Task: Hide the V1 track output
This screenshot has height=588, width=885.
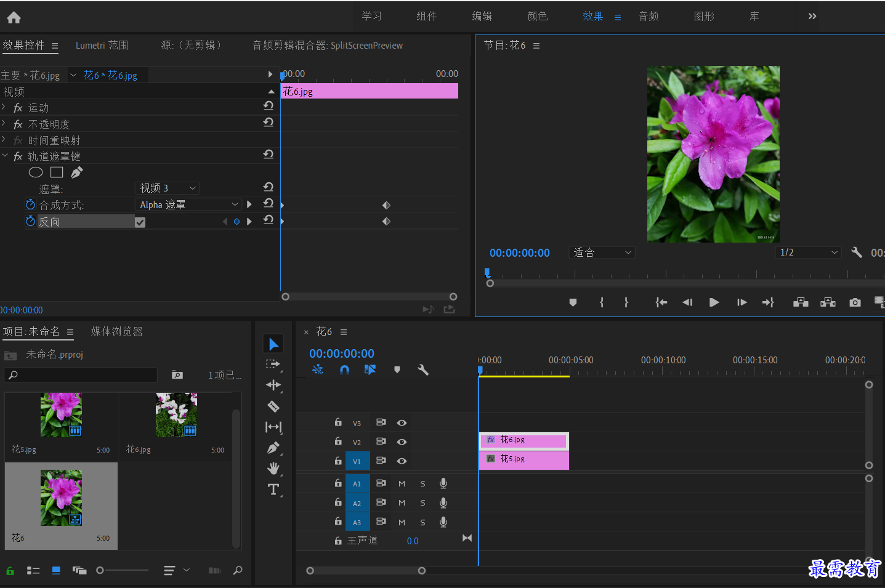Action: pyautogui.click(x=402, y=461)
